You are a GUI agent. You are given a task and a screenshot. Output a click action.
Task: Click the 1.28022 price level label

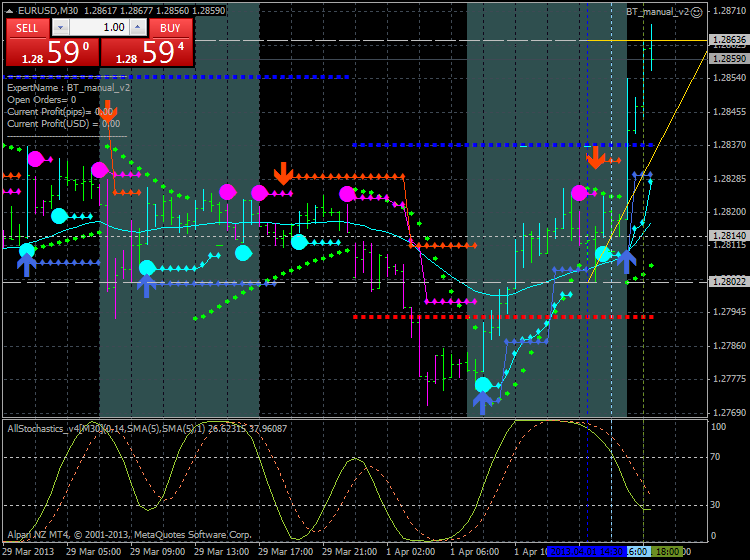[729, 282]
